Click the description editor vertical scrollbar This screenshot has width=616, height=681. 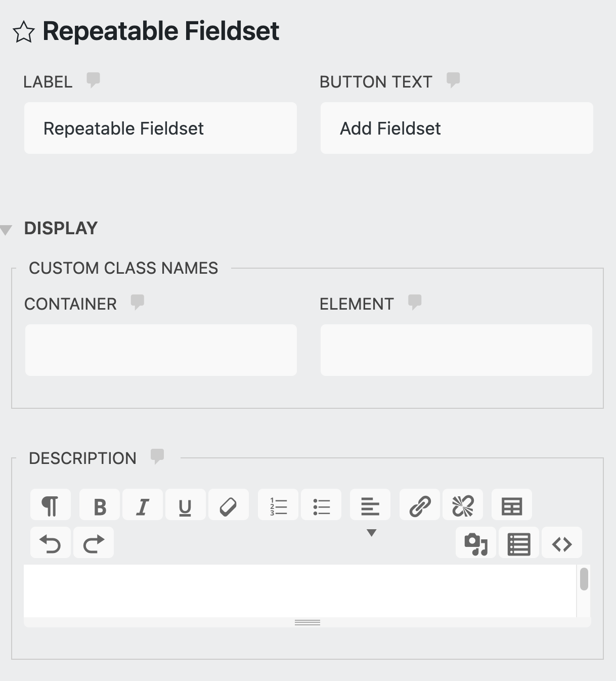[584, 579]
